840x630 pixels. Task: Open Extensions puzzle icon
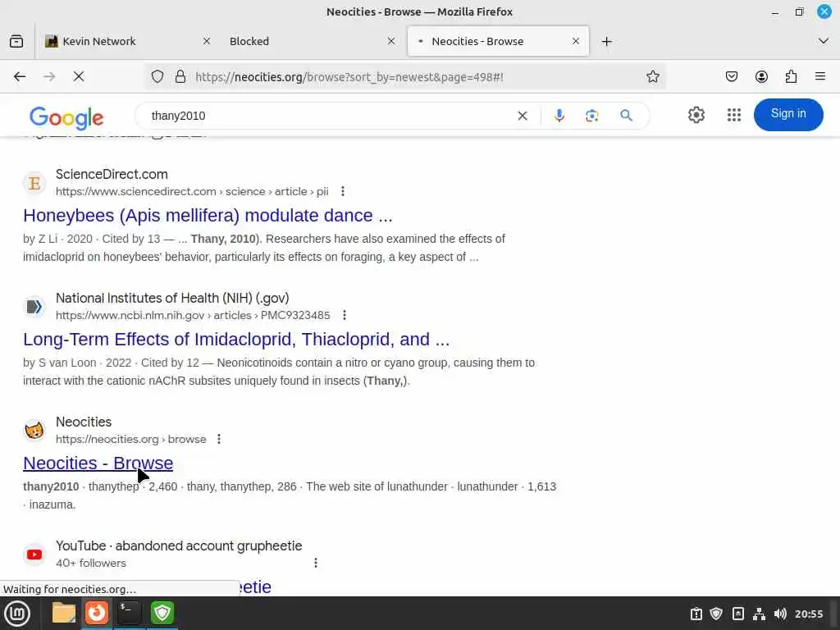tap(791, 76)
